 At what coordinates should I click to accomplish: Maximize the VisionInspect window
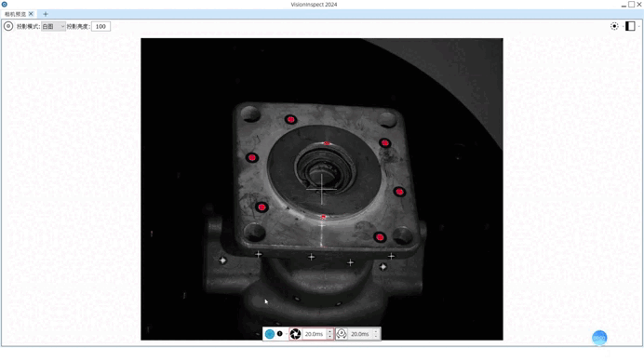click(x=631, y=5)
